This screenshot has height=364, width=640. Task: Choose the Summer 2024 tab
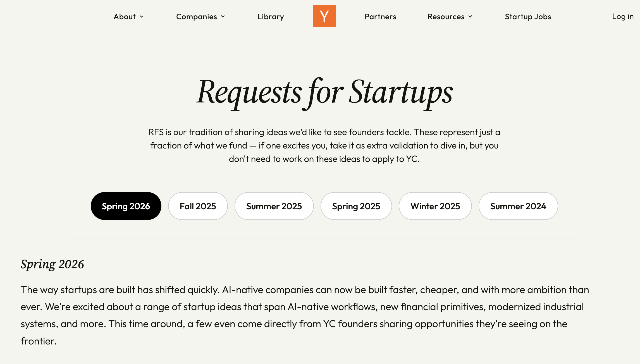(518, 206)
